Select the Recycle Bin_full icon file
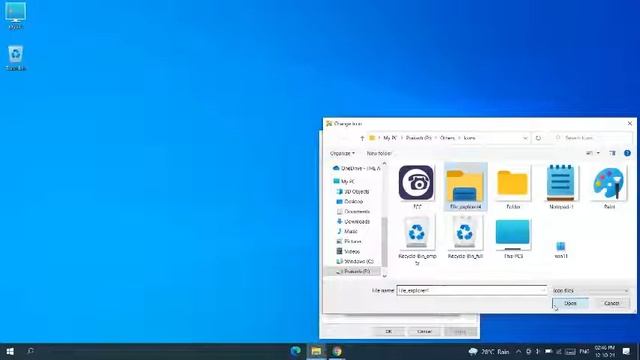The image size is (640, 360). 465,238
